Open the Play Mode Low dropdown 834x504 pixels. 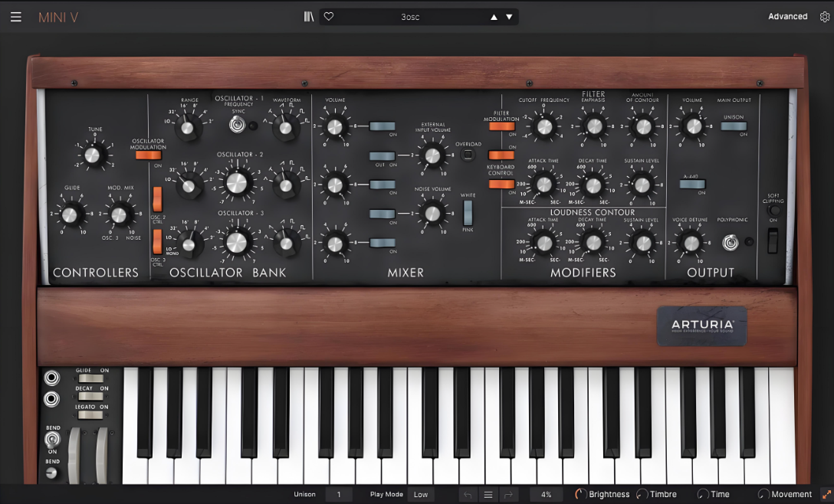pyautogui.click(x=421, y=495)
